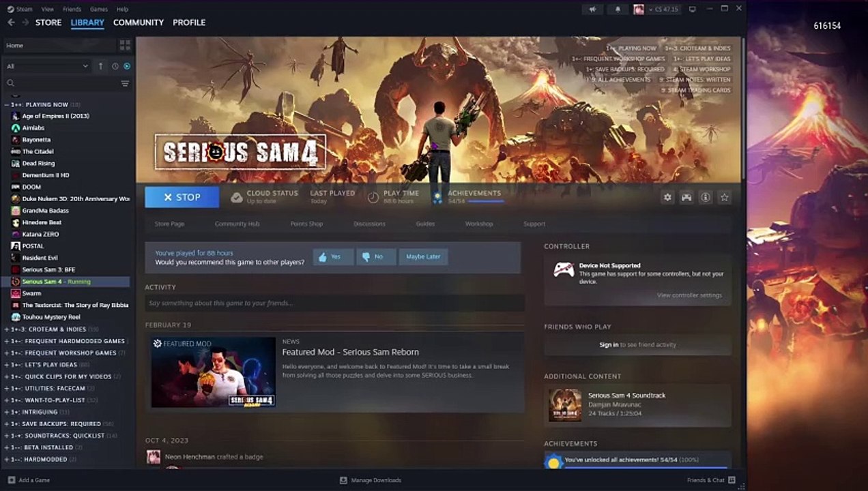Click the play time clock icon
Screen dimensions: 868x491
pyautogui.click(x=373, y=197)
